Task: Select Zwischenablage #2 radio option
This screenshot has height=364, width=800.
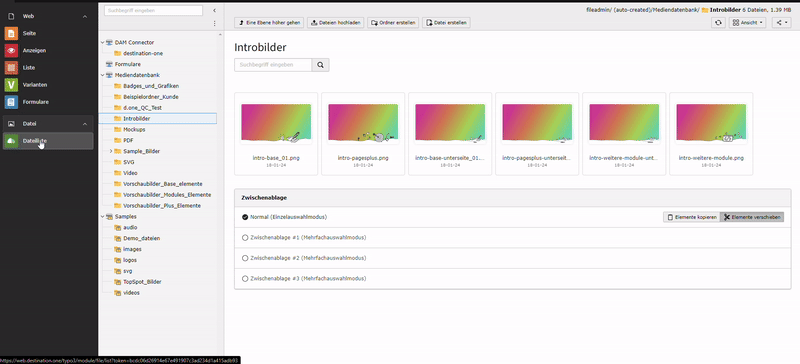Action: (x=245, y=258)
